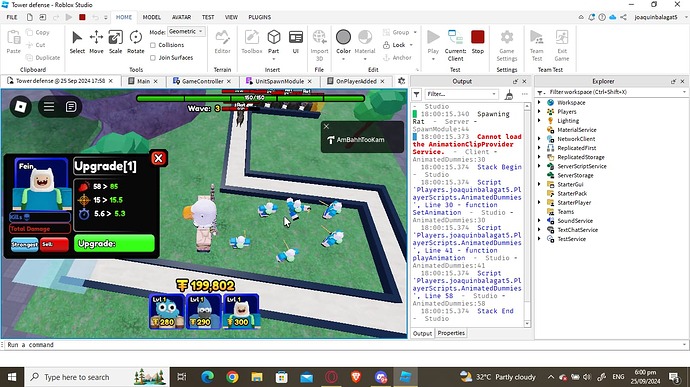Viewport: 690px width, 387px height.
Task: Stop the running test session
Action: [x=477, y=42]
